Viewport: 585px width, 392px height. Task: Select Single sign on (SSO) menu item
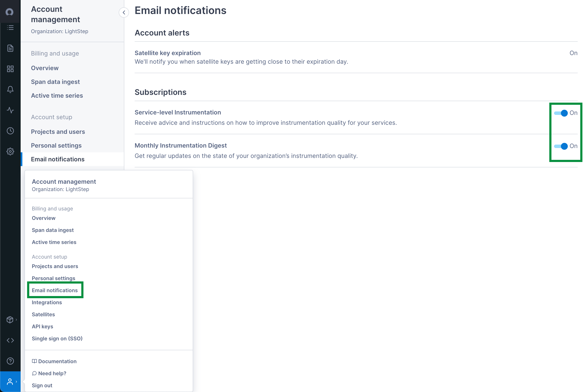click(57, 338)
